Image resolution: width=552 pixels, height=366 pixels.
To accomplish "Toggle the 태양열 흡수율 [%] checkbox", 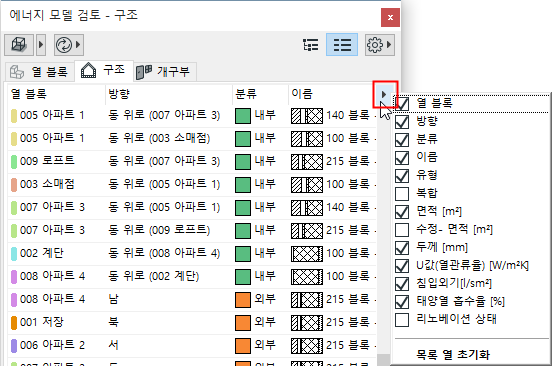I will pos(402,302).
